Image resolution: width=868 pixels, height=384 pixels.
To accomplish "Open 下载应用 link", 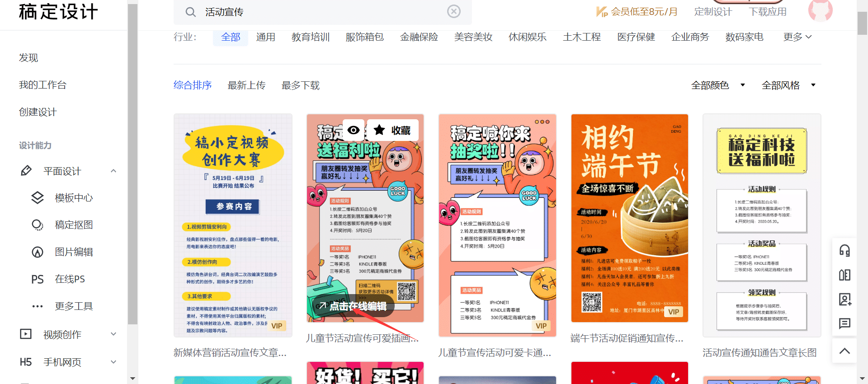I will (x=768, y=12).
